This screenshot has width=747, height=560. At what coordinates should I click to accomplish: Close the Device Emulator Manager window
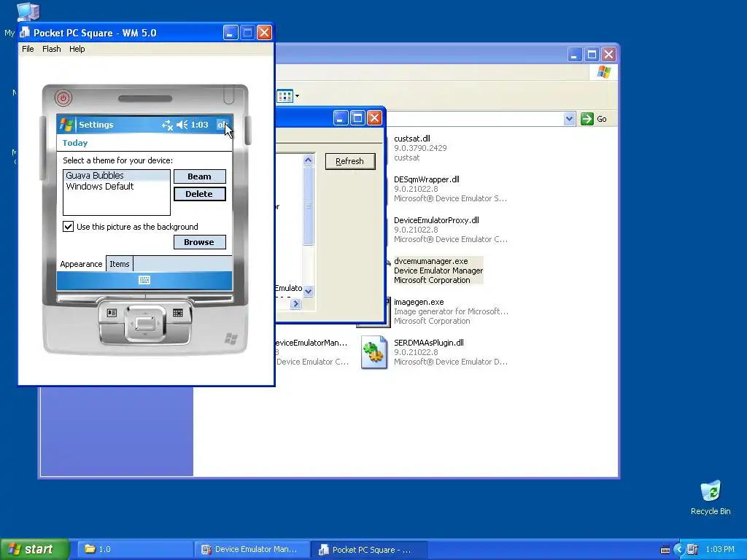[x=374, y=117]
